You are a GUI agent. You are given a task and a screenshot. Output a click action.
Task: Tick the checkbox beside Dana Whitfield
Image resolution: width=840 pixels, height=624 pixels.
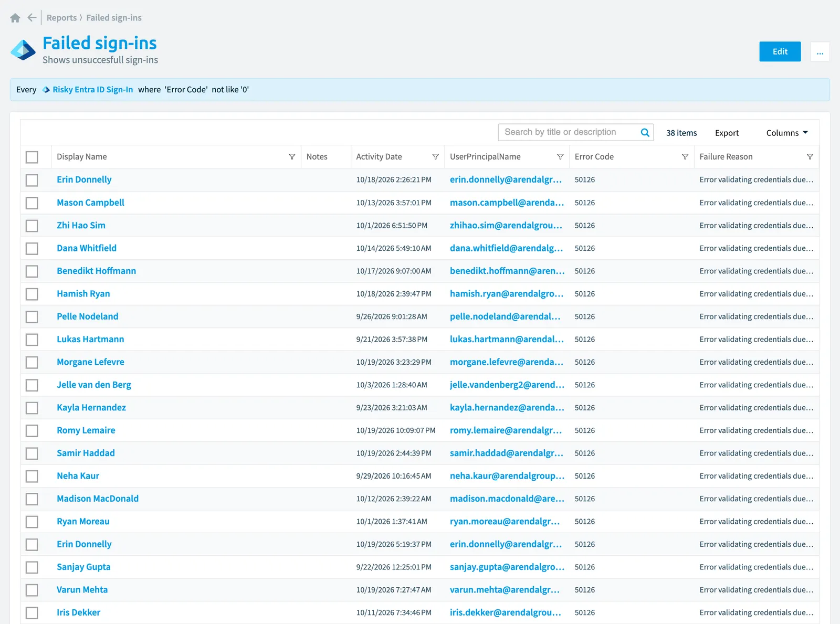(x=32, y=248)
